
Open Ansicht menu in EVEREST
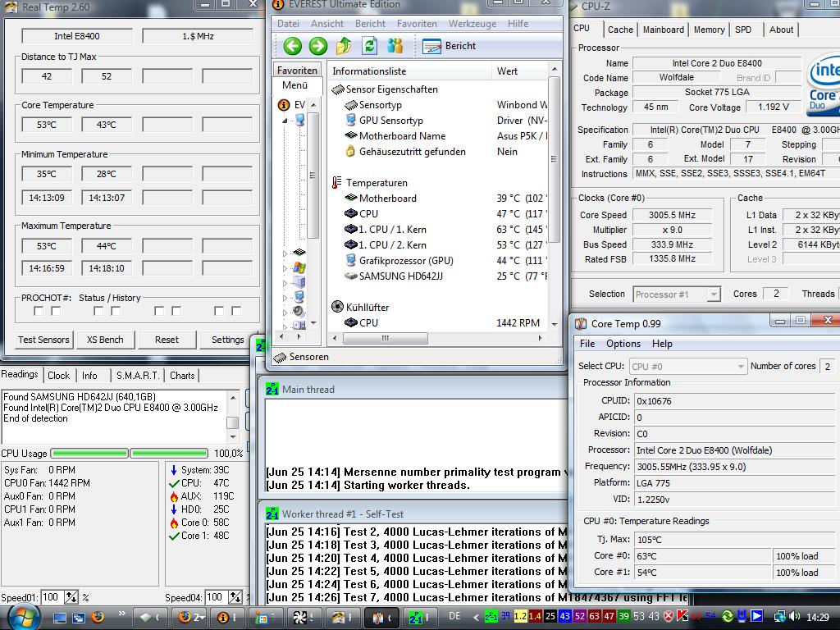pos(327,24)
